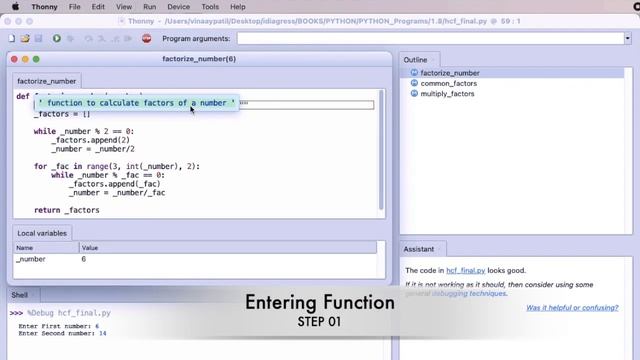Click the Step out toolbar icon
This screenshot has width=640, height=360.
[x=116, y=38]
